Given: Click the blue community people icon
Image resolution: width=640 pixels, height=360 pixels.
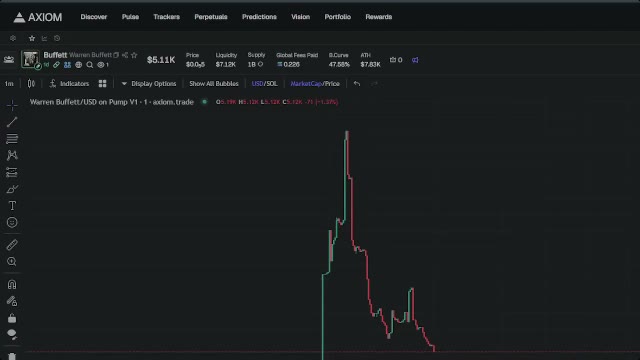Looking at the screenshot, I should tap(67, 64).
